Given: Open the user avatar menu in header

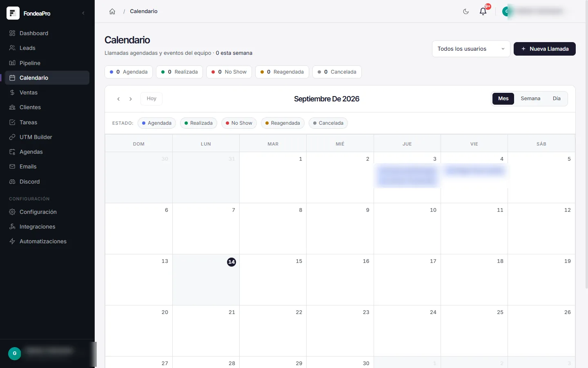Looking at the screenshot, I should point(507,11).
